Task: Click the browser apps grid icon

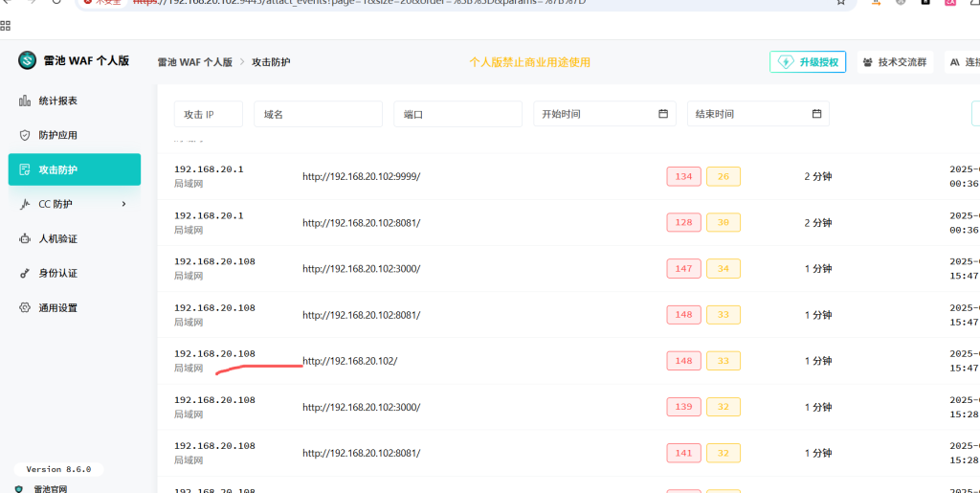Action: [6, 25]
